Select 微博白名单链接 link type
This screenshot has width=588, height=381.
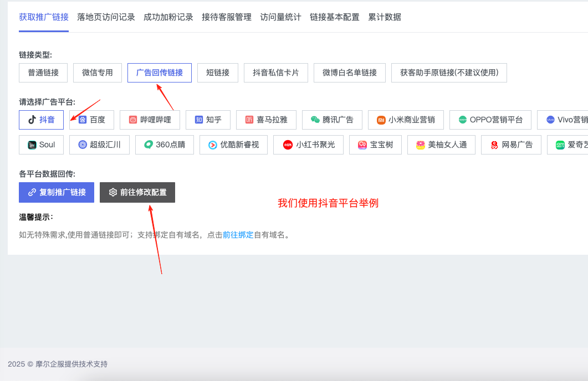[350, 73]
